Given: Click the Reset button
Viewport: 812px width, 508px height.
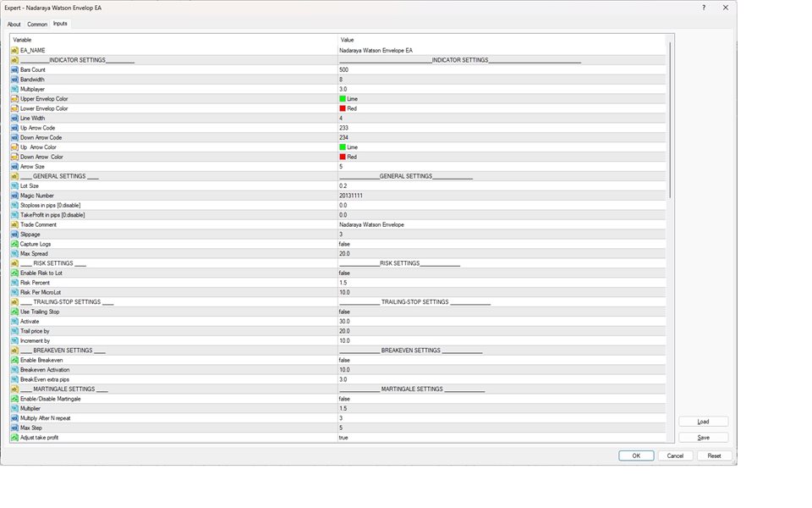Looking at the screenshot, I should tap(714, 456).
